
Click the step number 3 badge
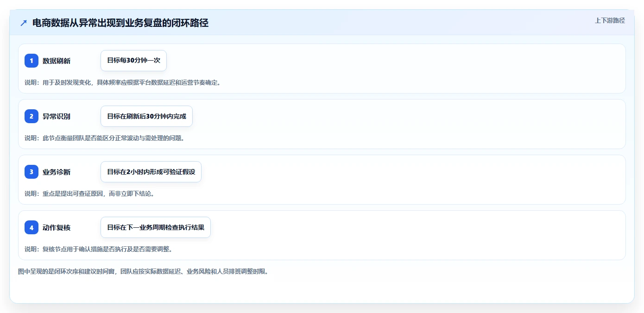click(32, 172)
